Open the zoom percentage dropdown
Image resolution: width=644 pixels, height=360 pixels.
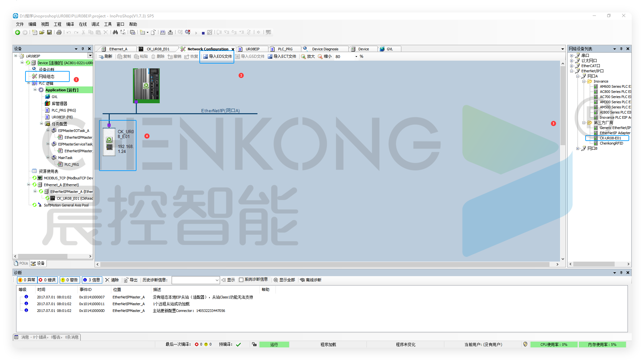click(356, 56)
